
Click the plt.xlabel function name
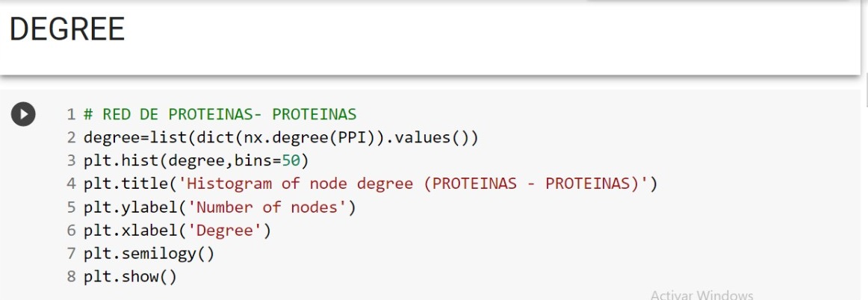click(130, 231)
